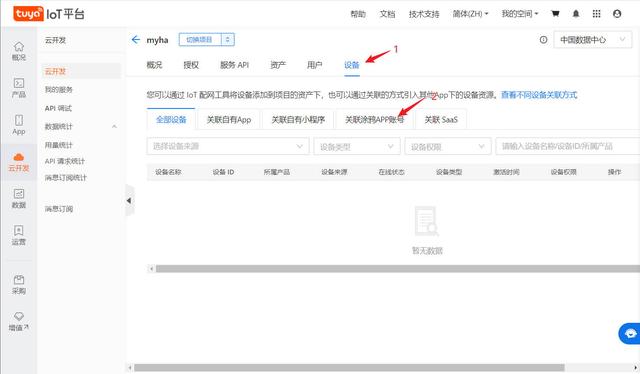The height and width of the screenshot is (374, 640).
Task: Select 我的服务 in the side menu
Action: click(59, 89)
